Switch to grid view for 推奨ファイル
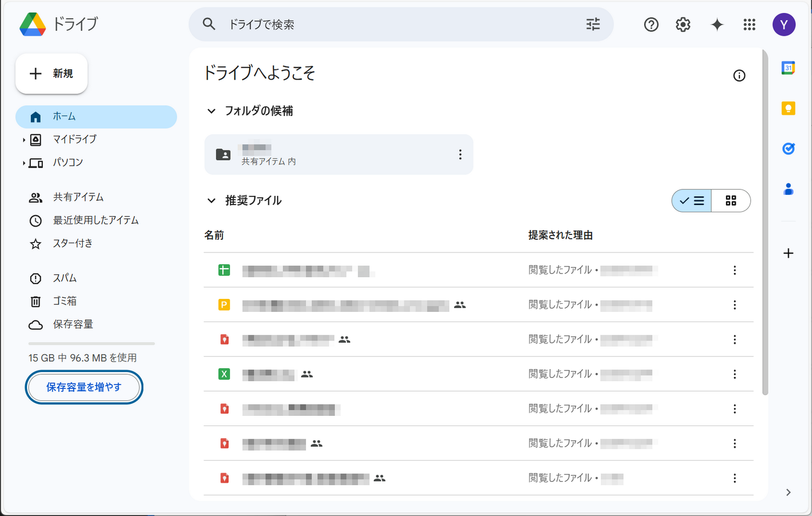812x516 pixels. [731, 200]
